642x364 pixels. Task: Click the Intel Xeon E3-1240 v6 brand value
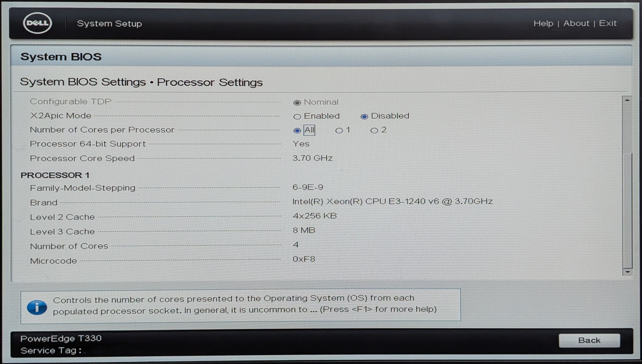coord(392,201)
